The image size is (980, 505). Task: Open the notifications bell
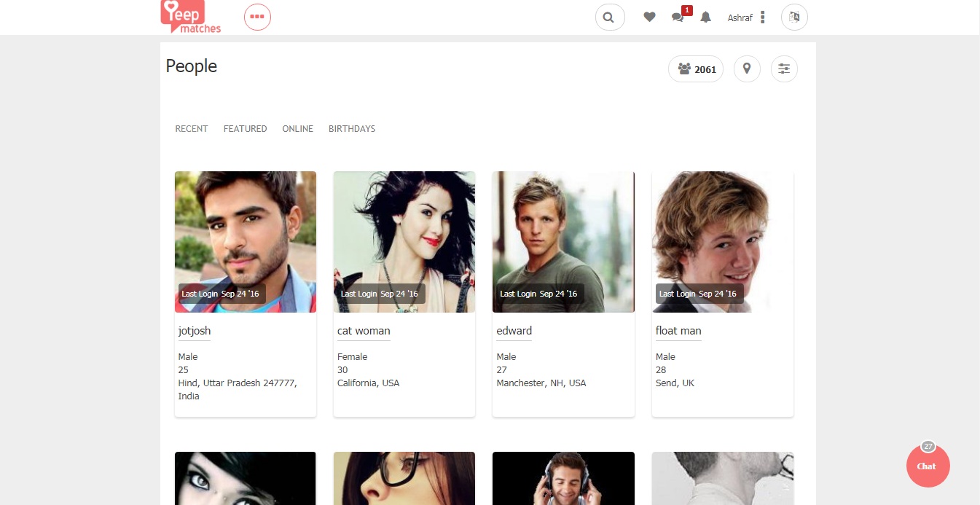(705, 17)
